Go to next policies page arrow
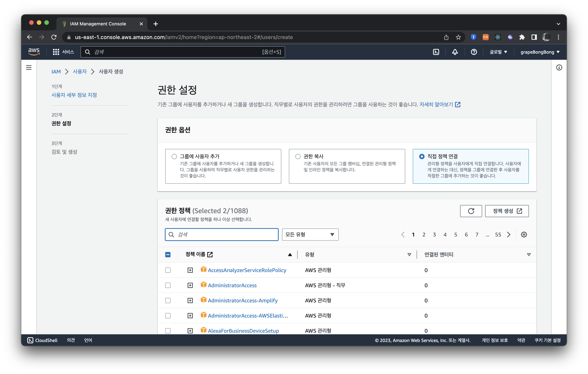The image size is (588, 374). [509, 235]
